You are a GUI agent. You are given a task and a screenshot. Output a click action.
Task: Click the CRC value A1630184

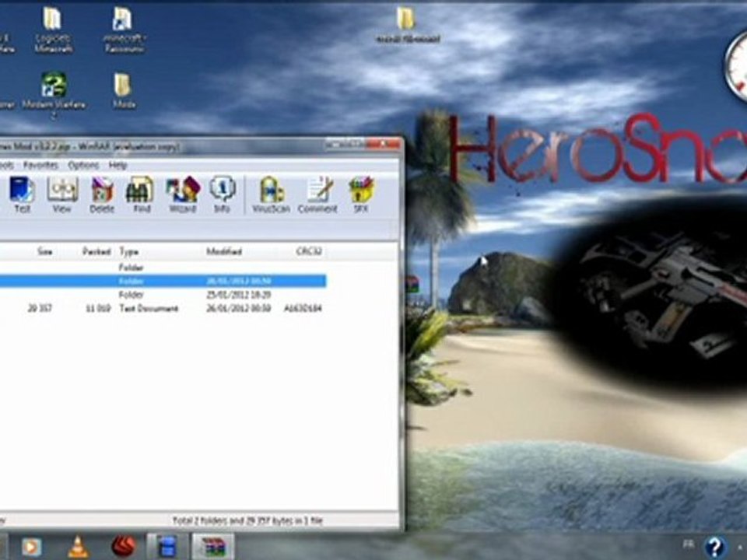(303, 309)
